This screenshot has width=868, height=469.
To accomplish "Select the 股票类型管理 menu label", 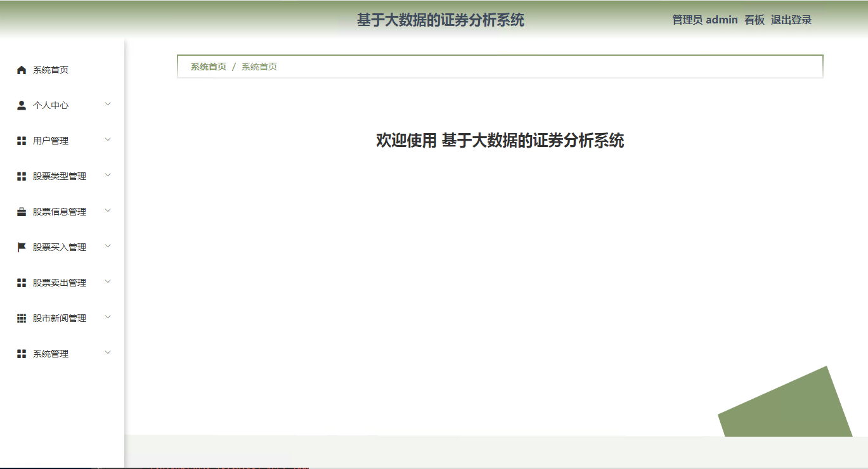I will 60,177.
